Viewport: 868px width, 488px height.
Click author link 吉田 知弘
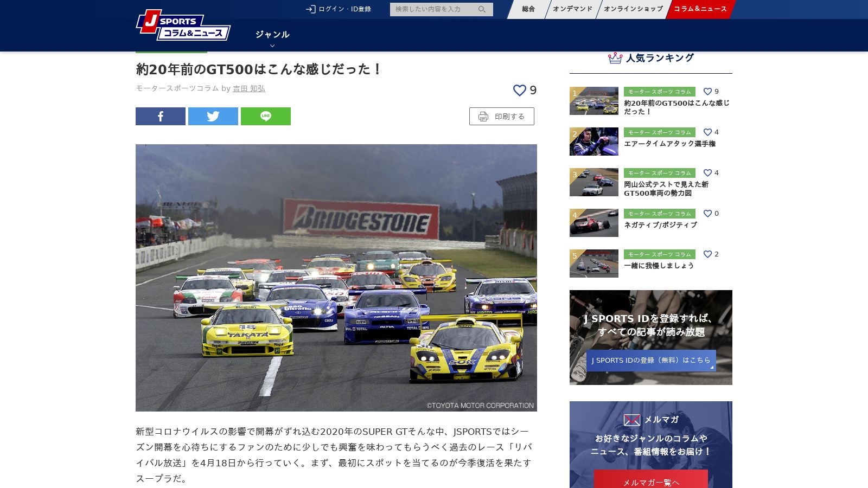pyautogui.click(x=249, y=88)
